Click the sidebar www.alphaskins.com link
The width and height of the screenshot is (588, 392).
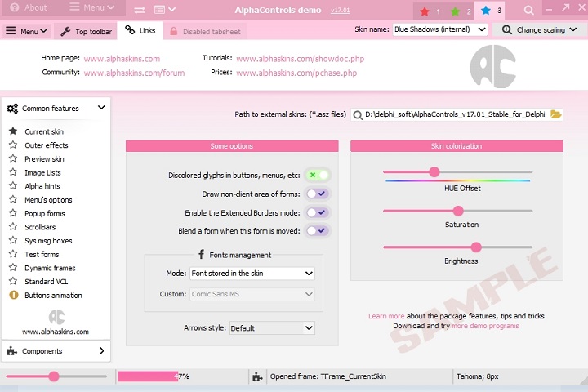pyautogui.click(x=56, y=332)
